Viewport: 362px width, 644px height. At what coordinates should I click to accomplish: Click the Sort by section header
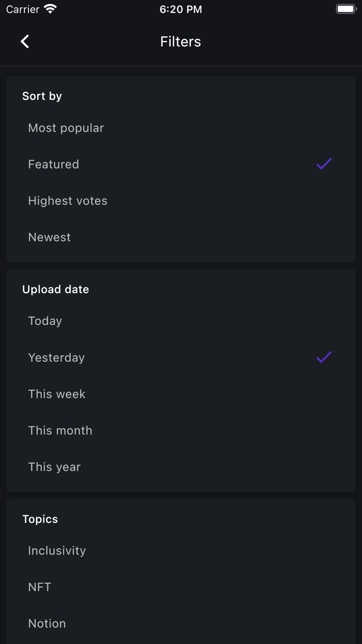click(42, 96)
